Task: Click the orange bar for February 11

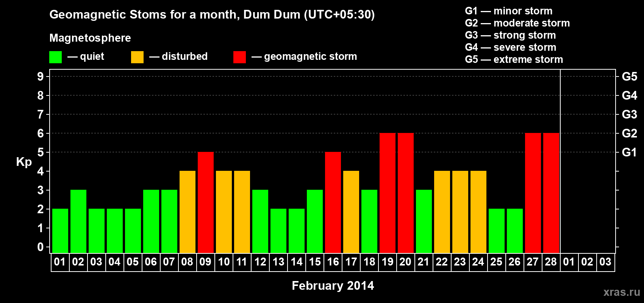Action: (x=242, y=212)
